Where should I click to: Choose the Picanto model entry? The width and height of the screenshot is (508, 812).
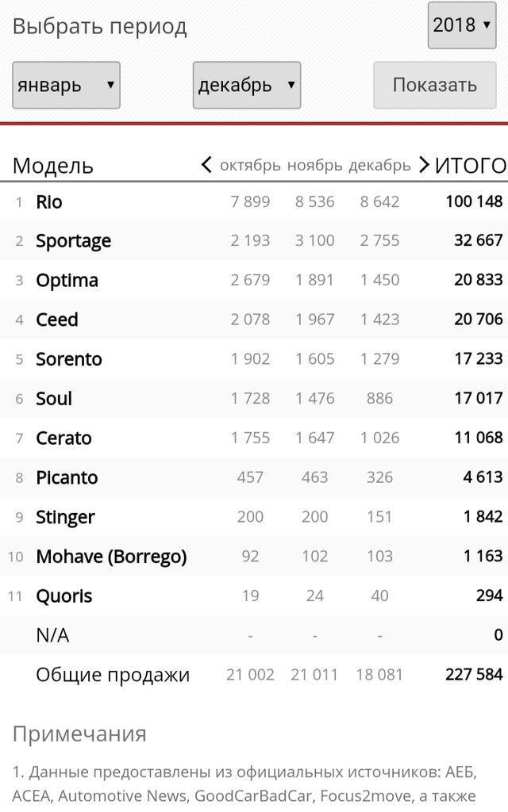67,477
